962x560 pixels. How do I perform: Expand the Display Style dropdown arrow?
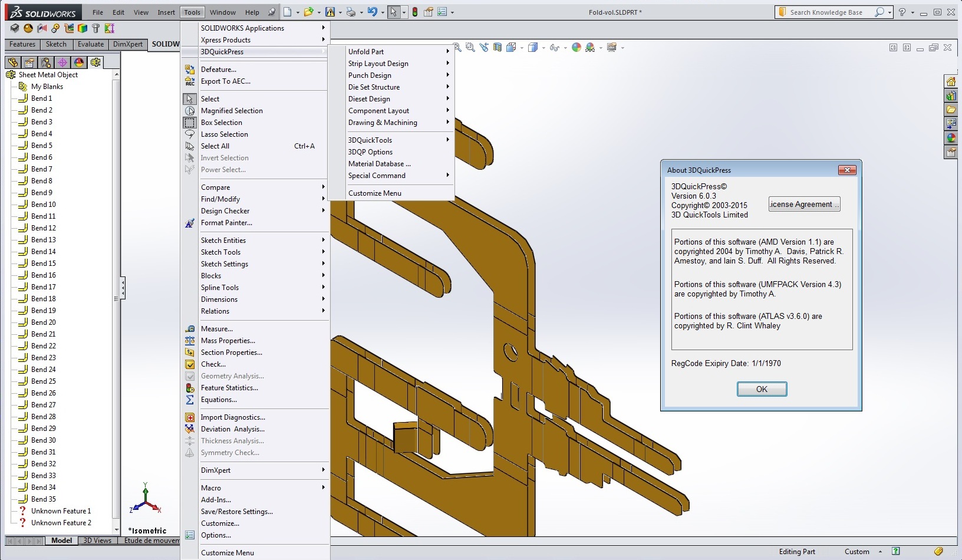pos(543,48)
